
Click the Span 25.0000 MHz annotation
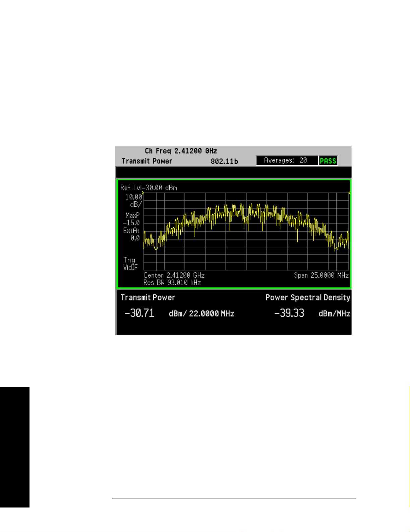coord(321,275)
